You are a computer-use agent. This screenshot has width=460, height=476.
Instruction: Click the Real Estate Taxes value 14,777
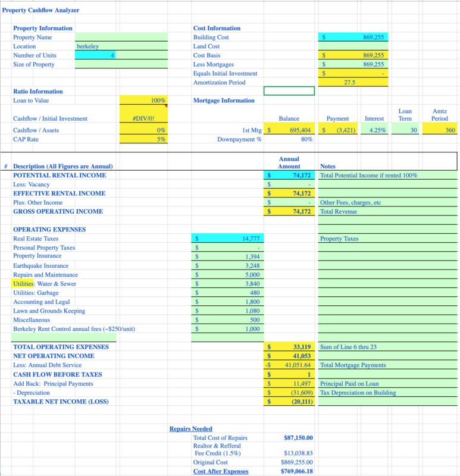coord(227,239)
